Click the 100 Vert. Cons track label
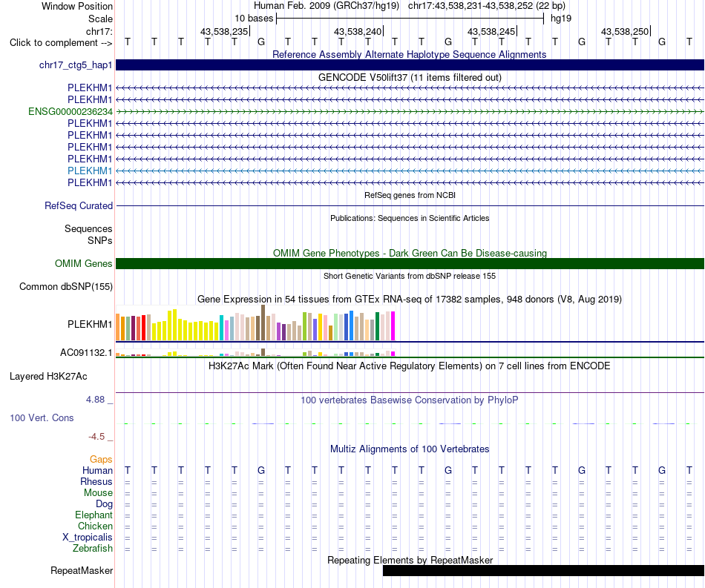Image resolution: width=705 pixels, height=588 pixels. coord(42,417)
